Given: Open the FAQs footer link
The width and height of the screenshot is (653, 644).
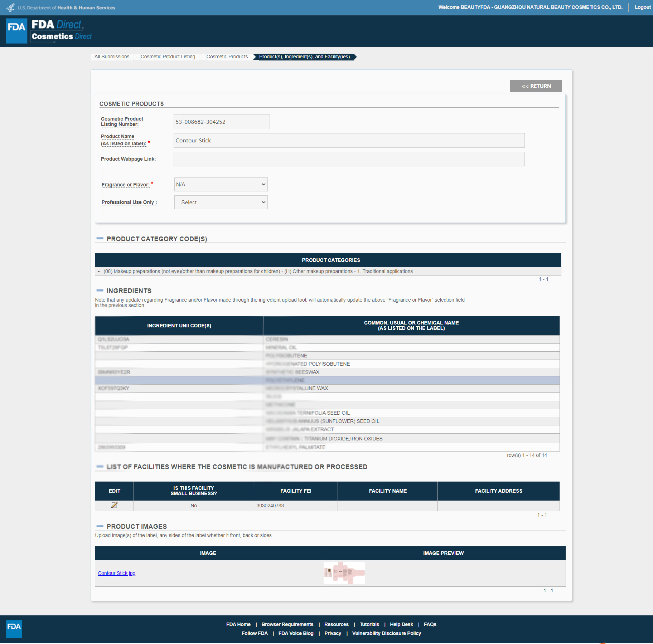Looking at the screenshot, I should click(430, 624).
